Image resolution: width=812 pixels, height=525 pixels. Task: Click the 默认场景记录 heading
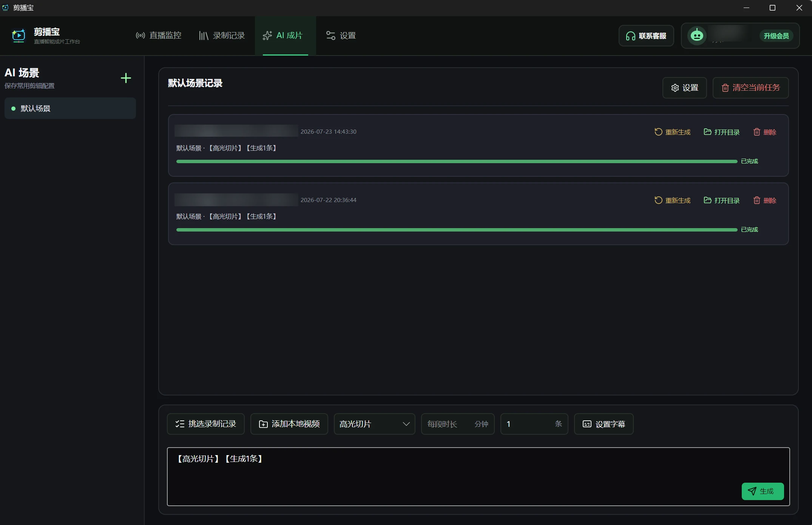[x=195, y=83]
